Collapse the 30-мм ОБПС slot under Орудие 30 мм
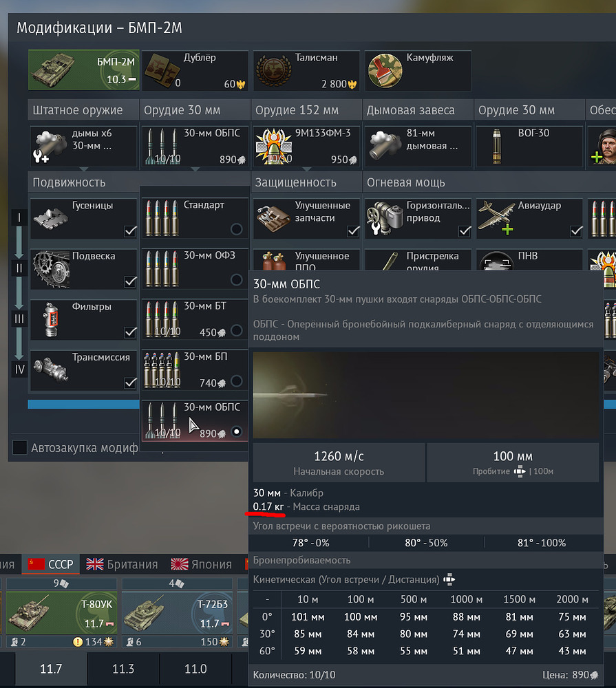Image resolution: width=616 pixels, height=688 pixels. coord(195,146)
